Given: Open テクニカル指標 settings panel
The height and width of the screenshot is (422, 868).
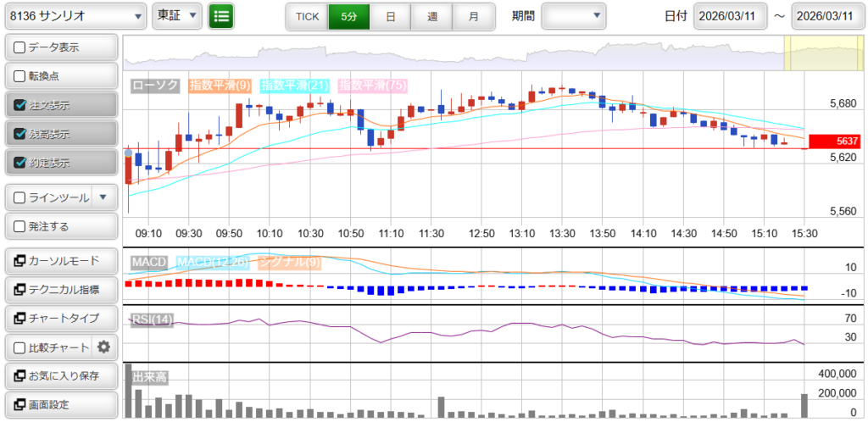Looking at the screenshot, I should click(x=59, y=289).
